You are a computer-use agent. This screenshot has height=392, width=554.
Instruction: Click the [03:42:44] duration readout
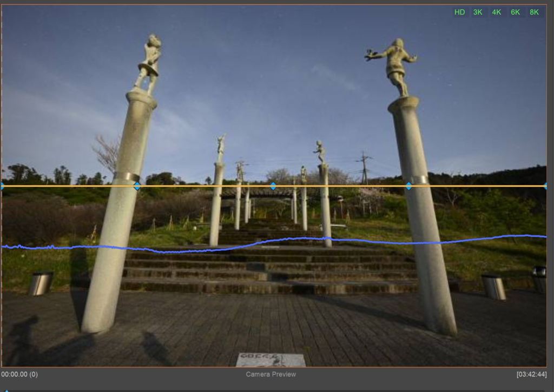click(x=531, y=374)
